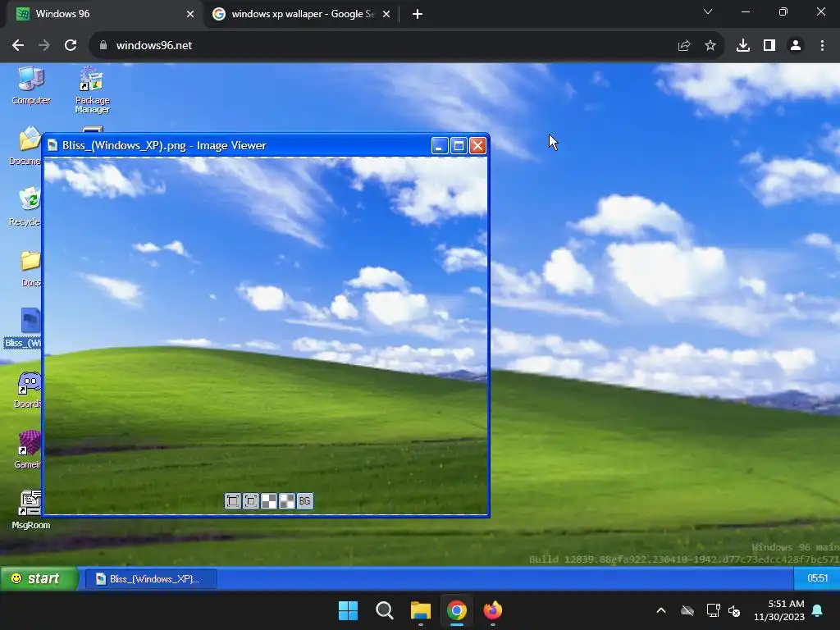The image size is (840, 630).
Task: Bookmark this page with the star icon
Action: pos(710,46)
